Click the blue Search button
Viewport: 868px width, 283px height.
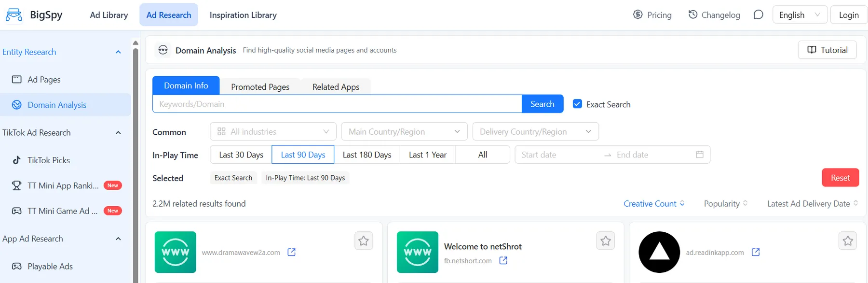pyautogui.click(x=542, y=104)
